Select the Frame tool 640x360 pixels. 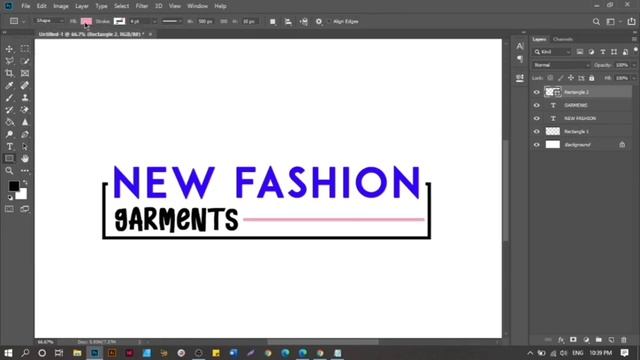point(25,73)
